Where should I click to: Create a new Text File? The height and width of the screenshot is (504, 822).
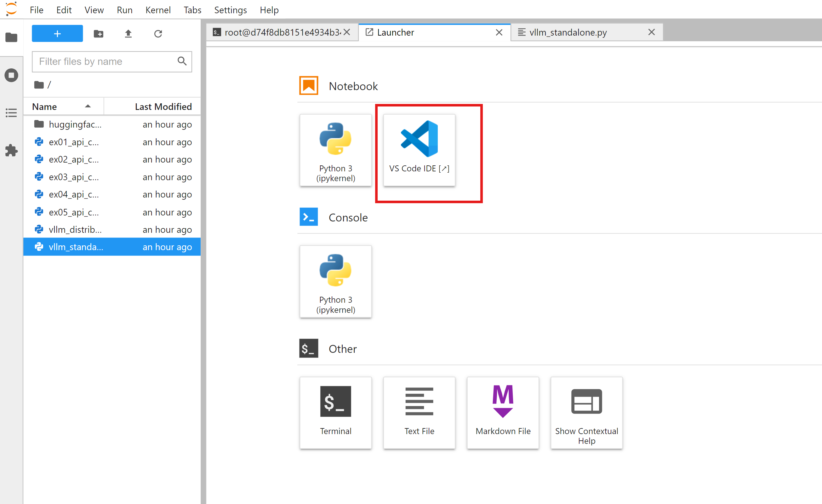coord(419,413)
